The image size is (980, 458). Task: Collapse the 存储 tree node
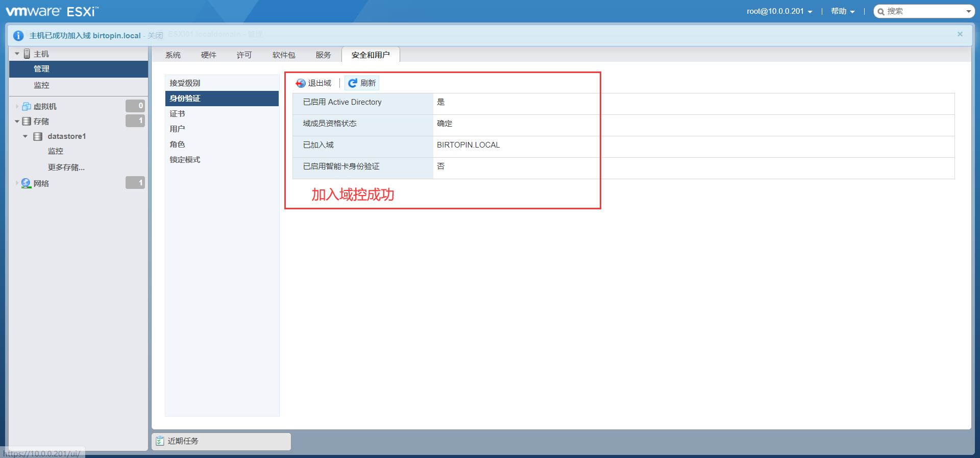17,122
